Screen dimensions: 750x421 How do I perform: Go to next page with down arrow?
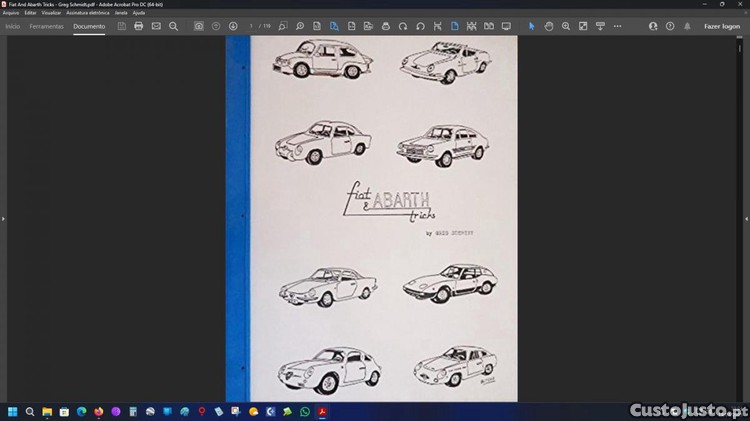click(233, 26)
